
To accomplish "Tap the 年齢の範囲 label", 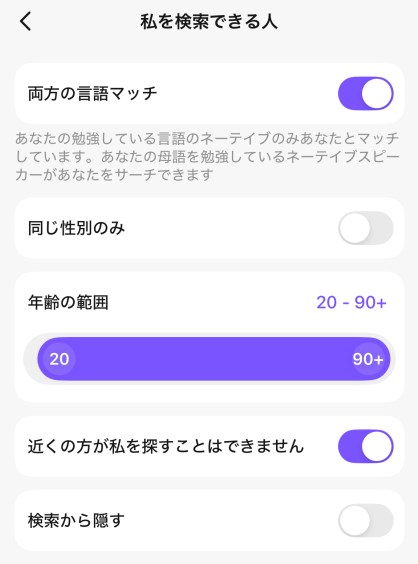I will click(x=68, y=303).
